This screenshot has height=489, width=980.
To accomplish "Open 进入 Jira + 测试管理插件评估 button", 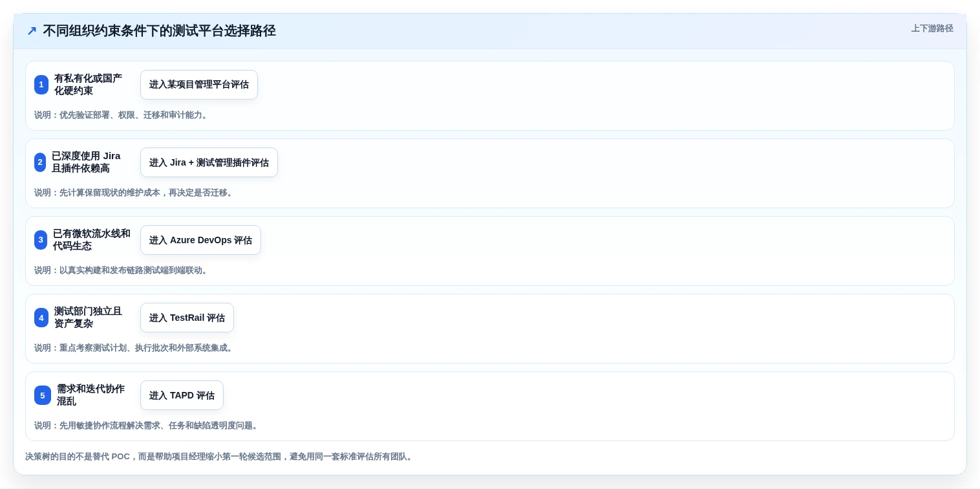I will tap(209, 162).
